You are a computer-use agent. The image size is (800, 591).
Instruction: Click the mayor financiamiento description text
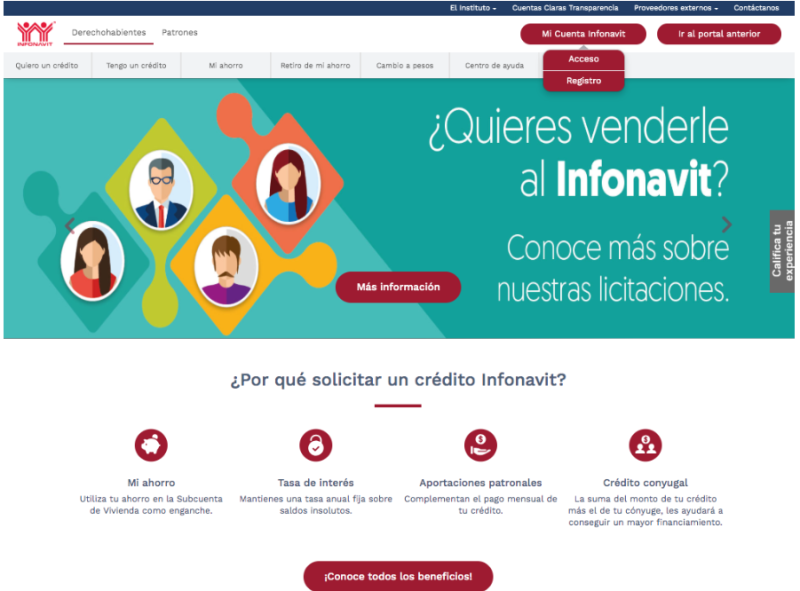(645, 510)
